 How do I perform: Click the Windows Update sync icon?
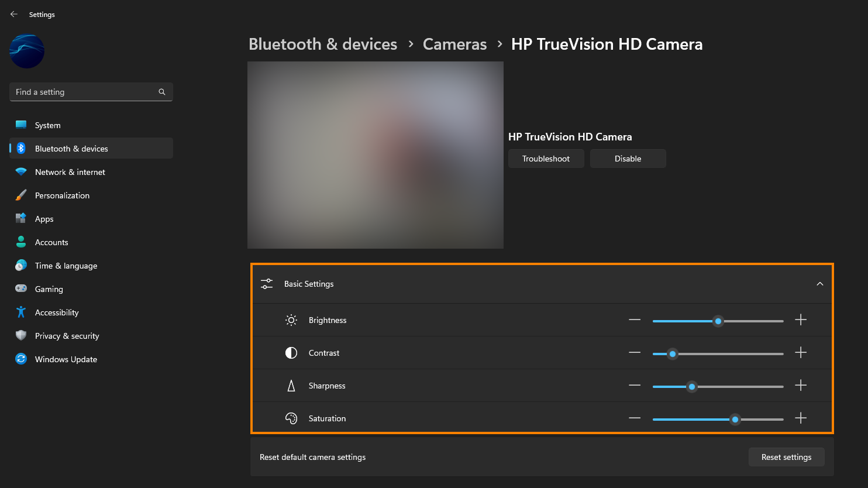[x=21, y=359]
